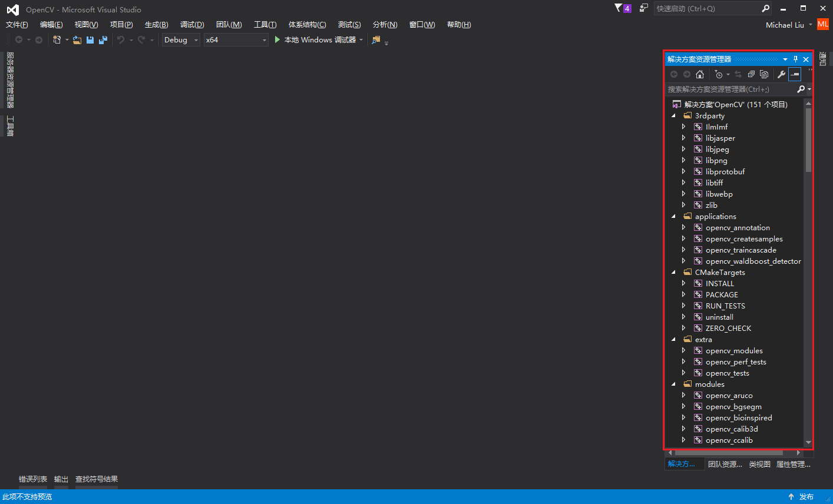Click the Undo arrow icon
This screenshot has width=833, height=504.
[121, 40]
